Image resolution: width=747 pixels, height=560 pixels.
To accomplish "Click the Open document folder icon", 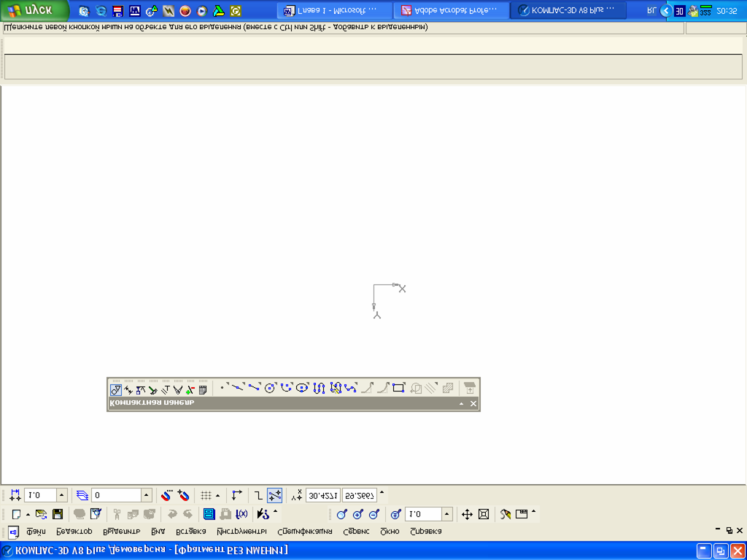I will click(42, 514).
